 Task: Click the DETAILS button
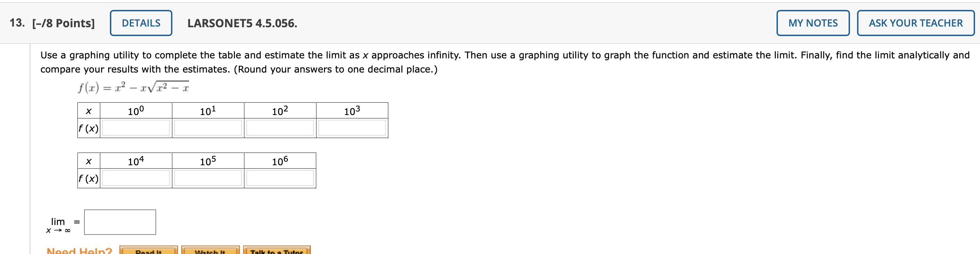coord(141,23)
